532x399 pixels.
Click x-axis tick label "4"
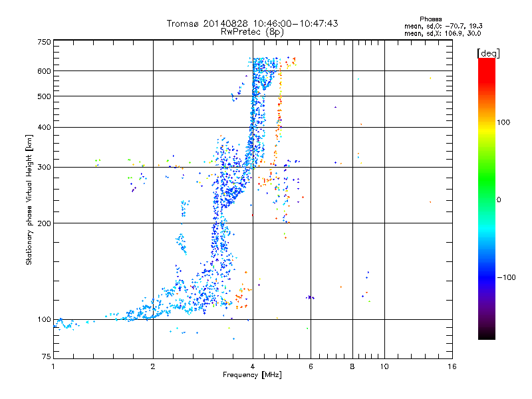pos(253,366)
